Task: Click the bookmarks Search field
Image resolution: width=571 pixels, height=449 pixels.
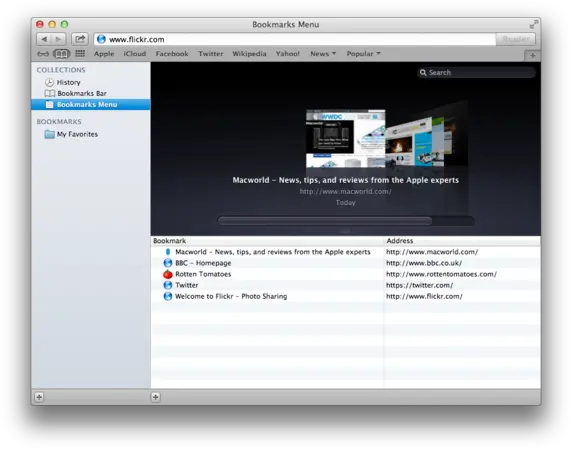Action: [476, 72]
